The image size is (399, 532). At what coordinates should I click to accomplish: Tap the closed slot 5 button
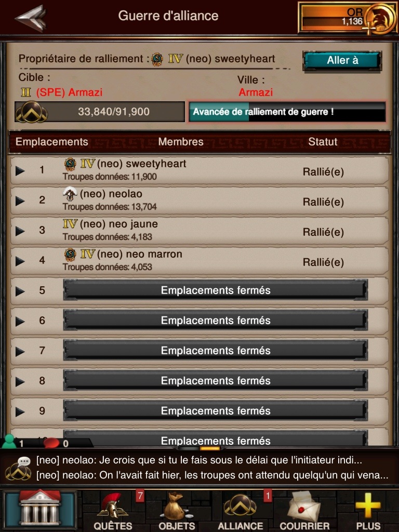tap(216, 290)
